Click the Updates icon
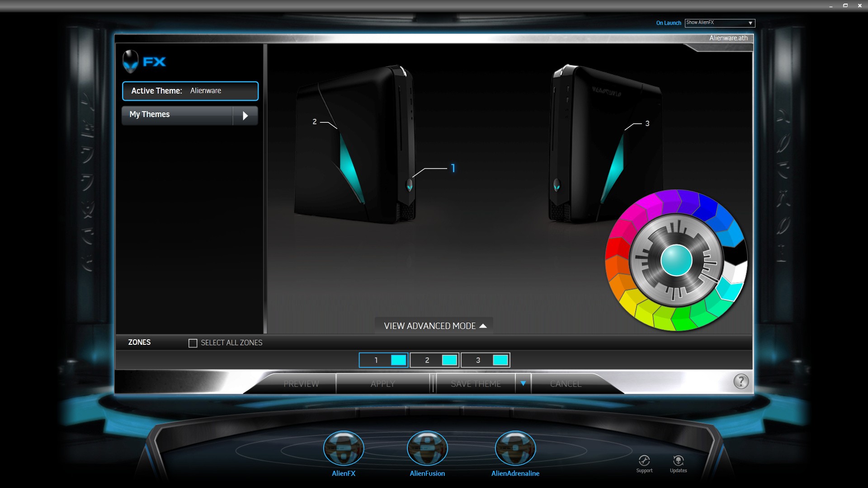 678,461
